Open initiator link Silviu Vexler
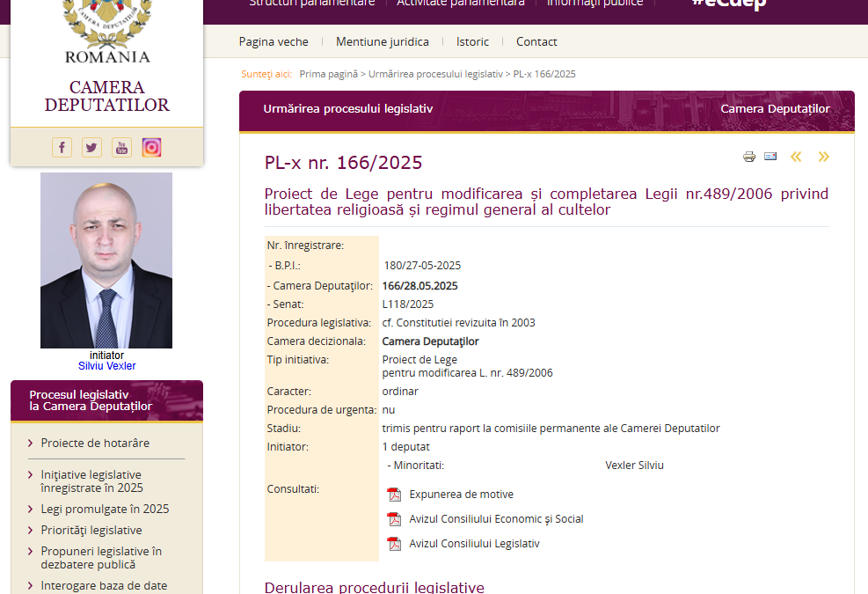 tap(106, 365)
